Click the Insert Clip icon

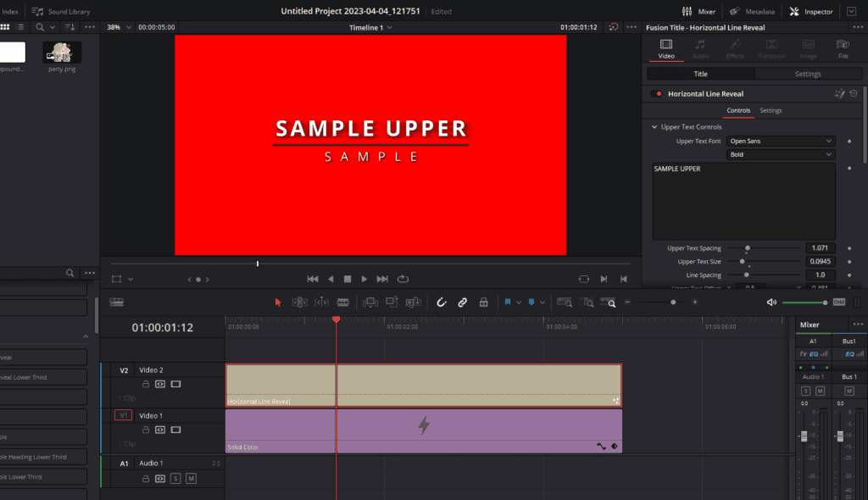click(x=370, y=303)
